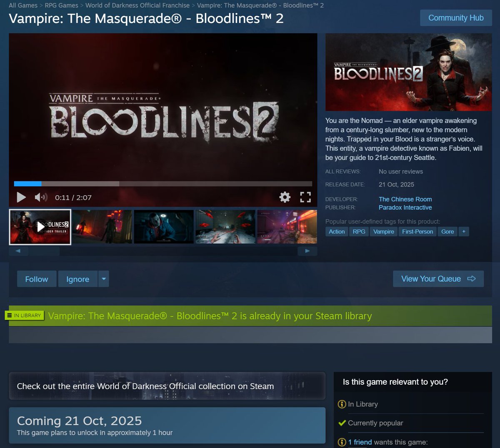The height and width of the screenshot is (448, 500).
Task: Open Paradox Interactive publisher link
Action: click(405, 207)
